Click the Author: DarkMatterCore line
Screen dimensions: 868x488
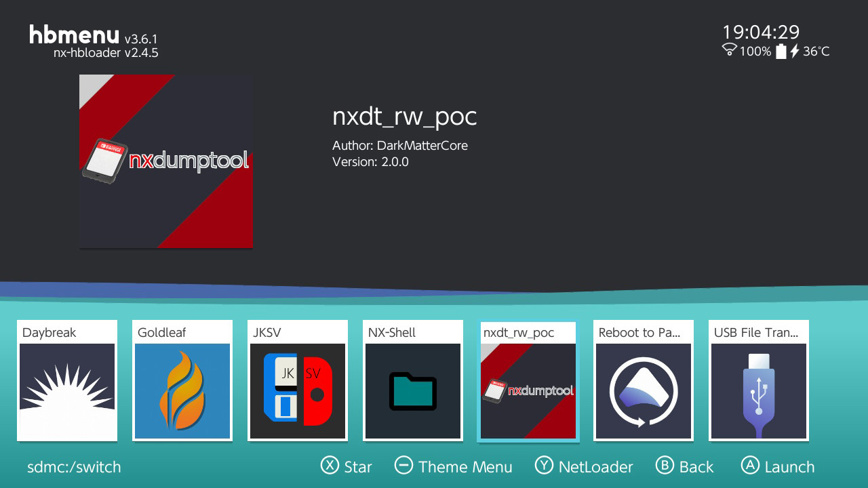pyautogui.click(x=400, y=146)
